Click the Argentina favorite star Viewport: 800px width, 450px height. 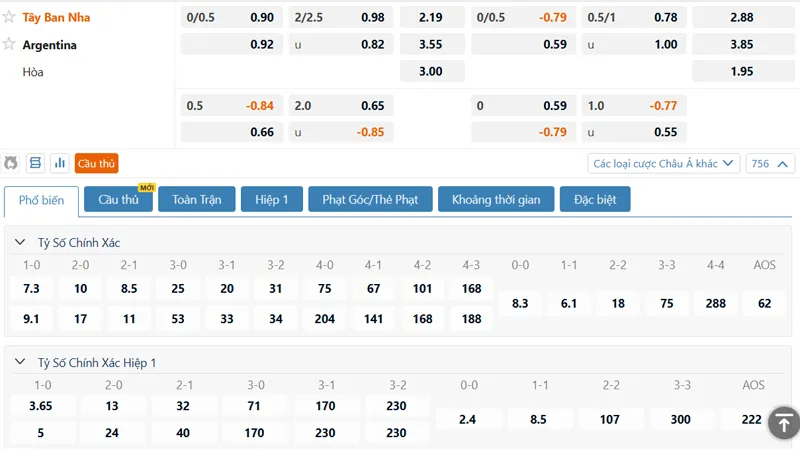click(9, 44)
